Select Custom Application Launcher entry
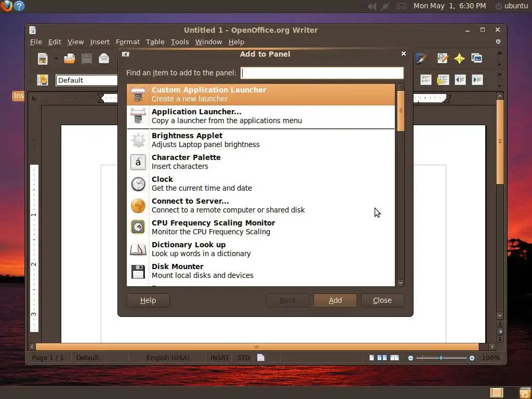Image resolution: width=532 pixels, height=399 pixels. point(261,95)
